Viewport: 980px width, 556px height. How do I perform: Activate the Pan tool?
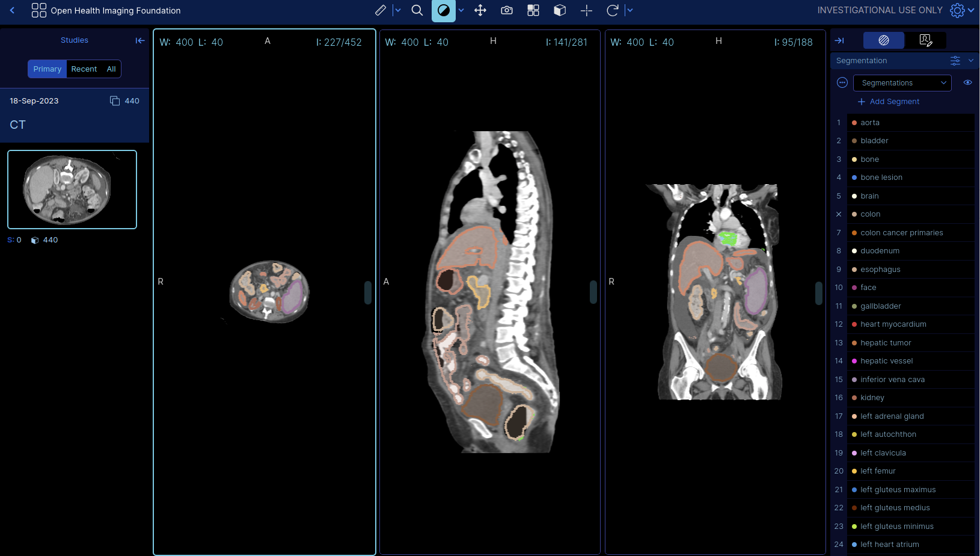pyautogui.click(x=480, y=10)
